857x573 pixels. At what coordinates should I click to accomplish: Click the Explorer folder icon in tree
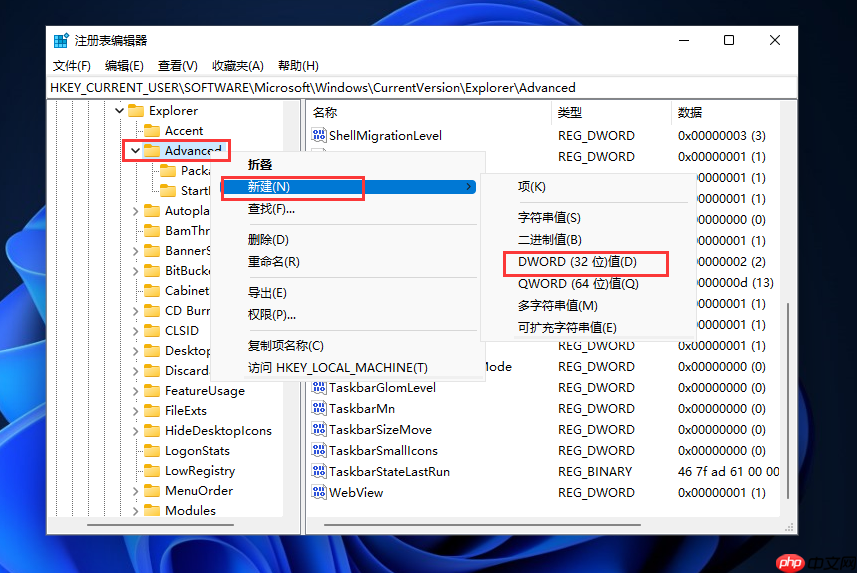coord(136,111)
